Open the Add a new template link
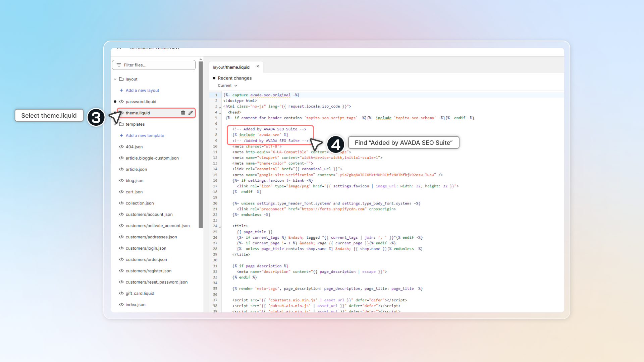Screen dimensions: 644x362 point(145,135)
